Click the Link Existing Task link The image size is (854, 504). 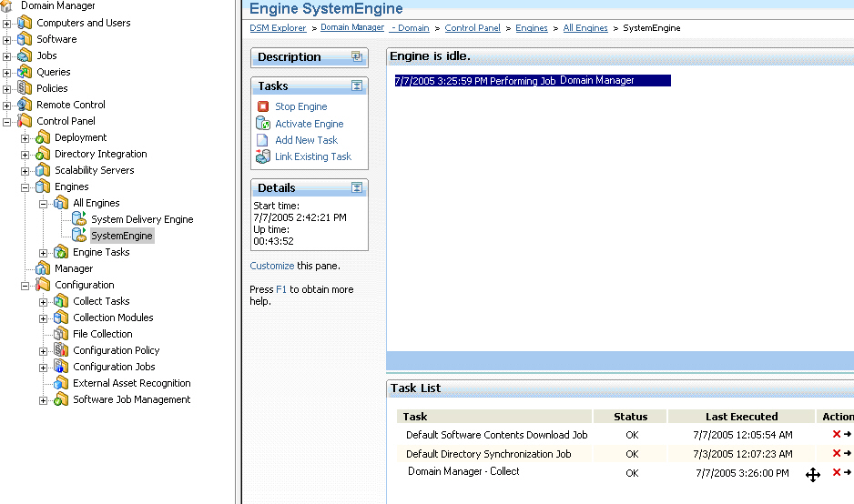tap(312, 156)
